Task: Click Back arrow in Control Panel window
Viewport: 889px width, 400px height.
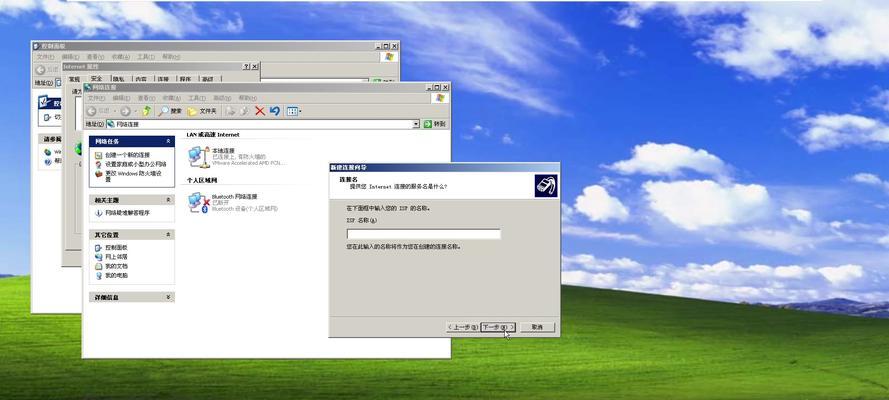Action: [40, 70]
